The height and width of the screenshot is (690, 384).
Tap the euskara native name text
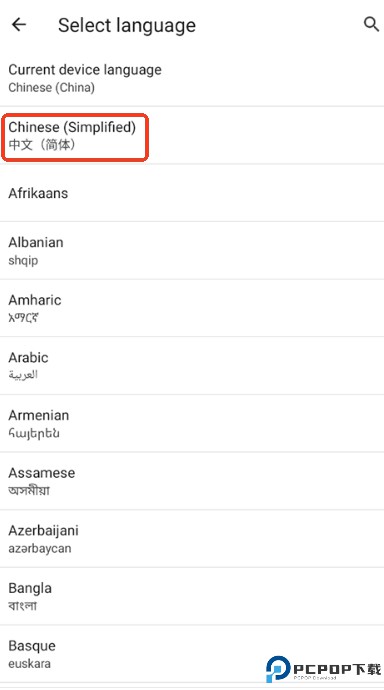coord(29,663)
